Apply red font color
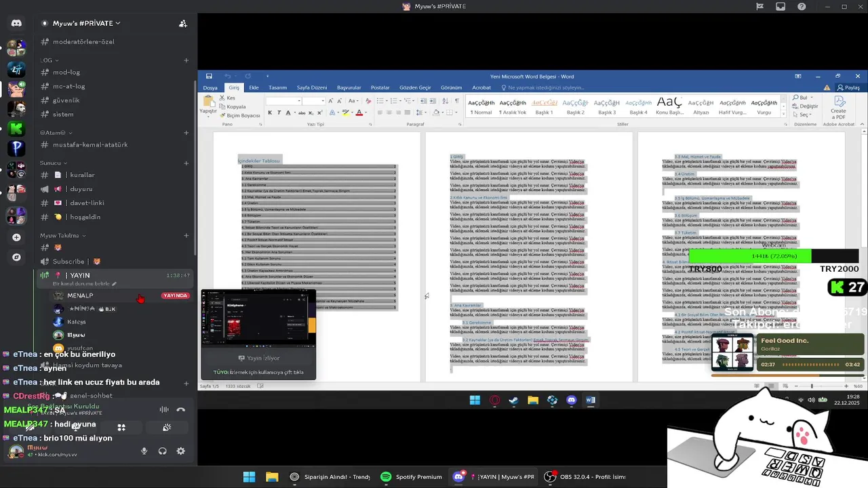868x488 pixels. tap(359, 113)
